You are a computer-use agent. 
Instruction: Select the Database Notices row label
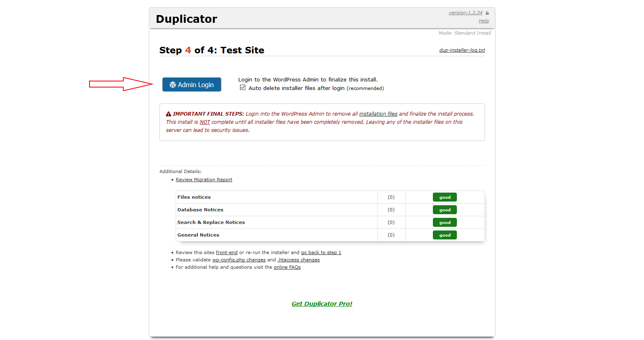click(x=200, y=210)
